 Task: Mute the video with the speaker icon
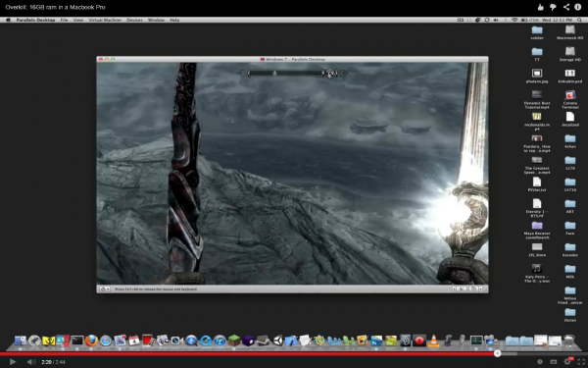coord(31,361)
